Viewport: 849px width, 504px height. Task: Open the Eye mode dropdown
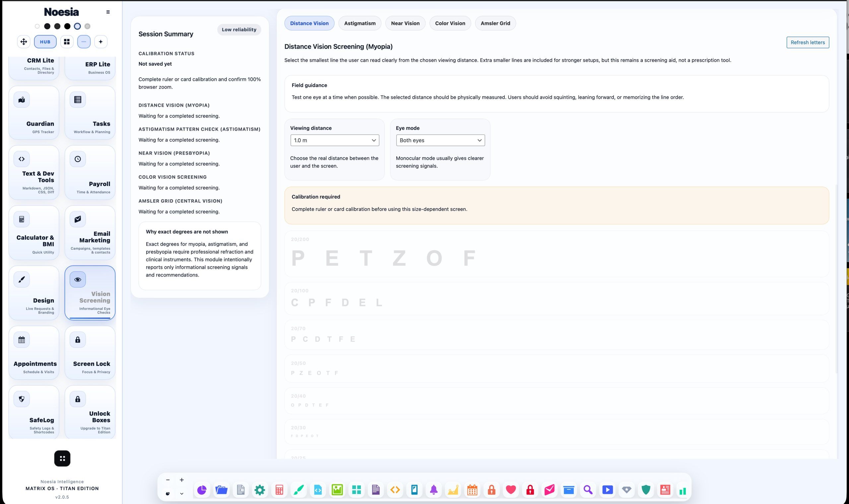coord(440,140)
